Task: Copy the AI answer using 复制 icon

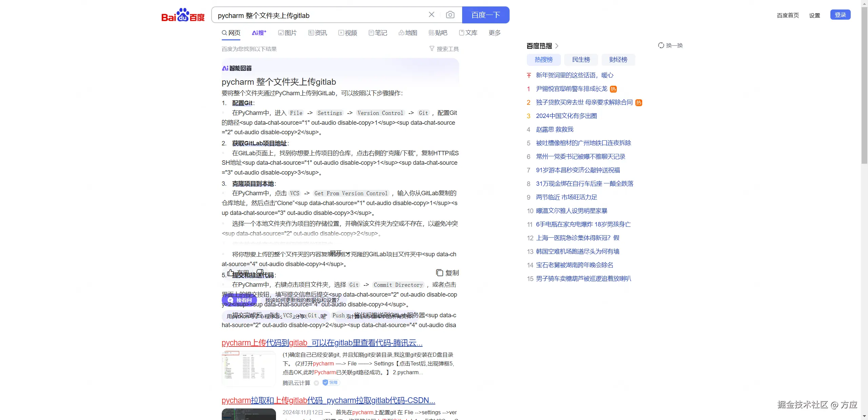Action: (439, 273)
